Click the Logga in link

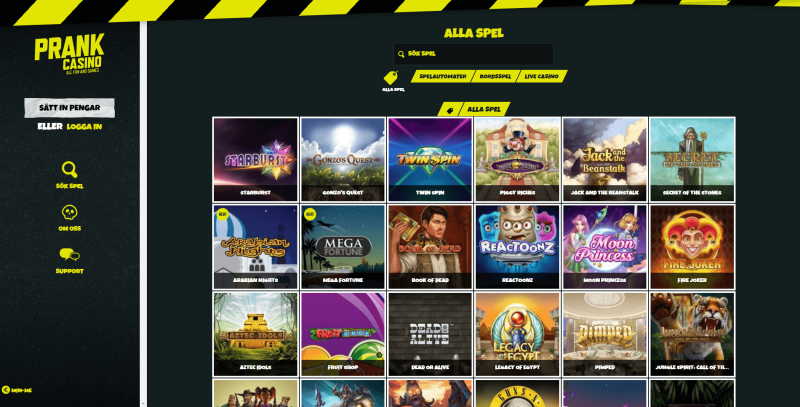click(x=84, y=126)
